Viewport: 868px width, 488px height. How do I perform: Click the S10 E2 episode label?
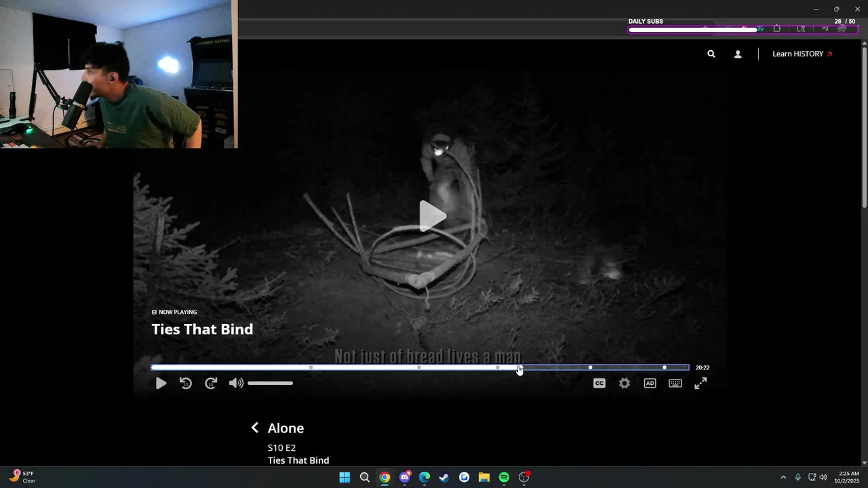(281, 448)
